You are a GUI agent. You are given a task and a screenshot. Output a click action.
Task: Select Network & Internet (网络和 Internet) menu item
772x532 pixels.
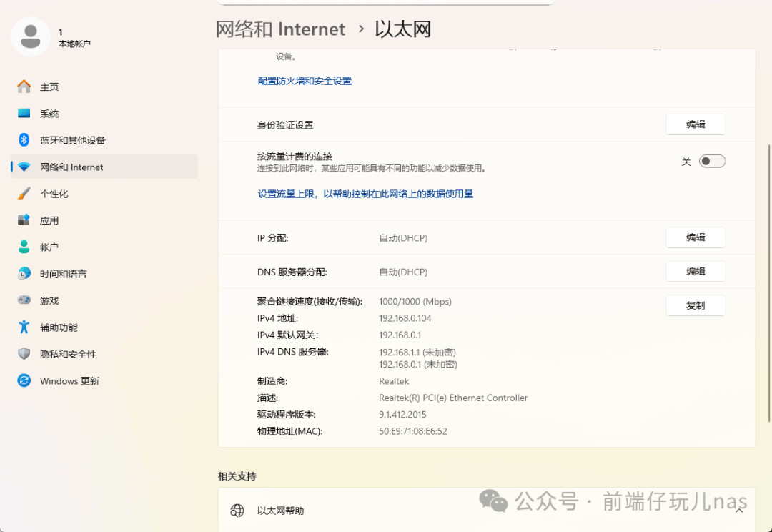coord(71,167)
